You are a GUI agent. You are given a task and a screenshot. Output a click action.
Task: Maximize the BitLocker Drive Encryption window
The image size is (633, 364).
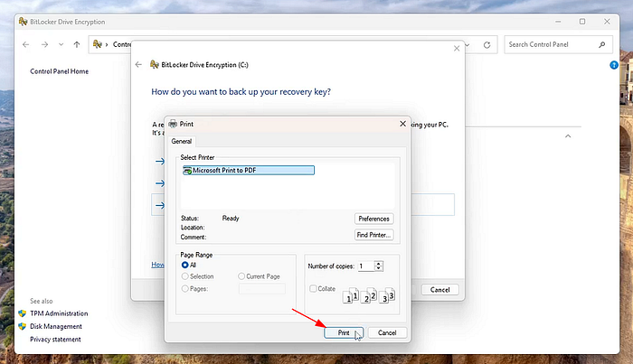[x=582, y=22]
